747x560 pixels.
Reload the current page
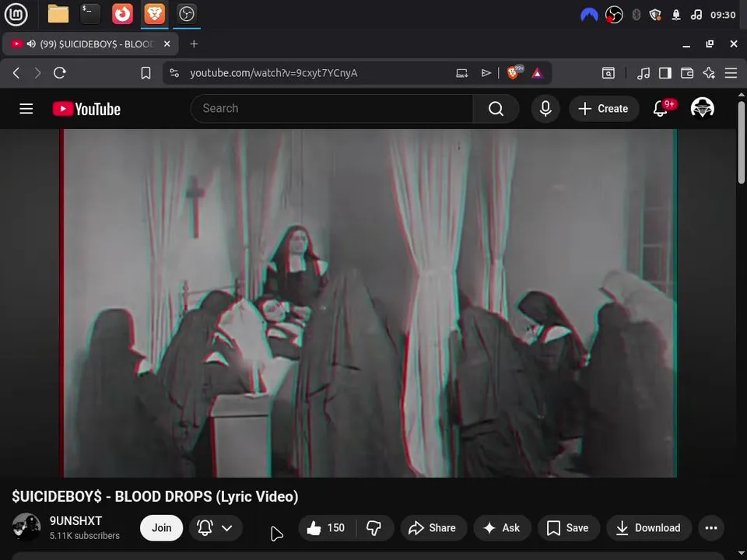[60, 73]
